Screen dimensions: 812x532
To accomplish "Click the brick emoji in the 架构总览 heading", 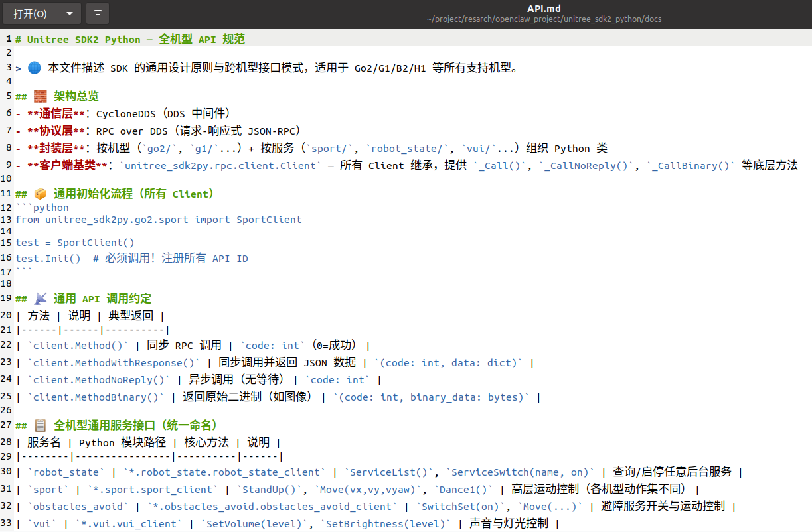I will click(41, 96).
